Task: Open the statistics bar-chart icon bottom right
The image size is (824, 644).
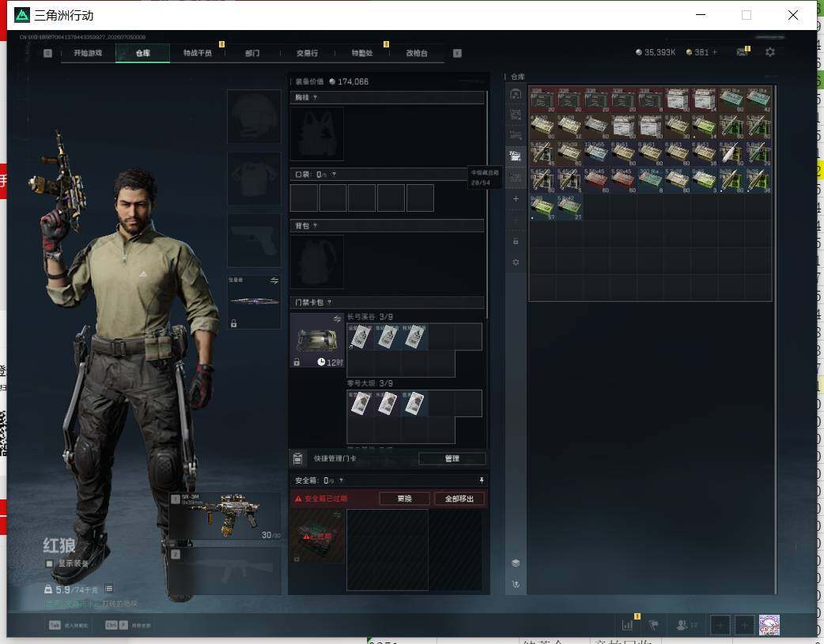Action: pos(627,625)
